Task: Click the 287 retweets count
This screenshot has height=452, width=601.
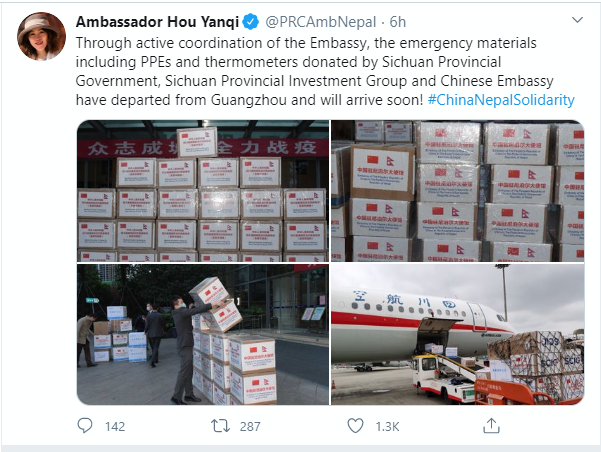Action: click(250, 426)
